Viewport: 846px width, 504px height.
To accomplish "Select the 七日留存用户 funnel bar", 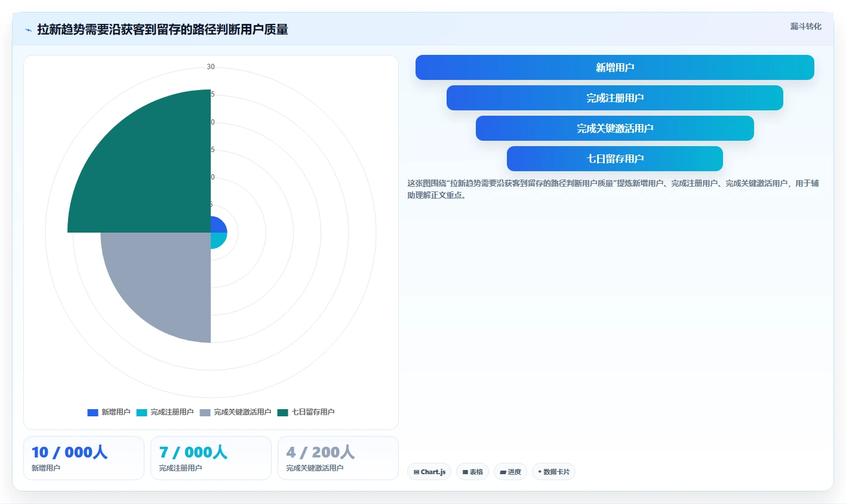I will [x=614, y=159].
